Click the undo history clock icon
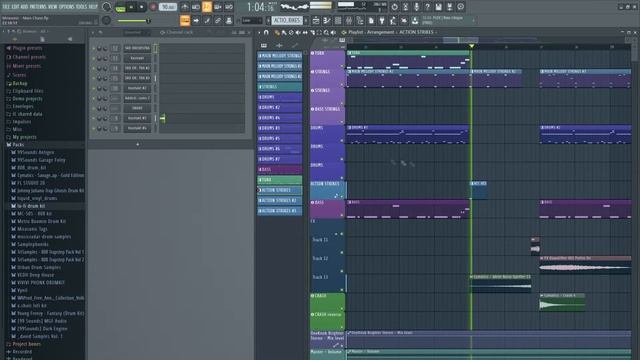The width and height of the screenshot is (640, 360). (x=394, y=7)
